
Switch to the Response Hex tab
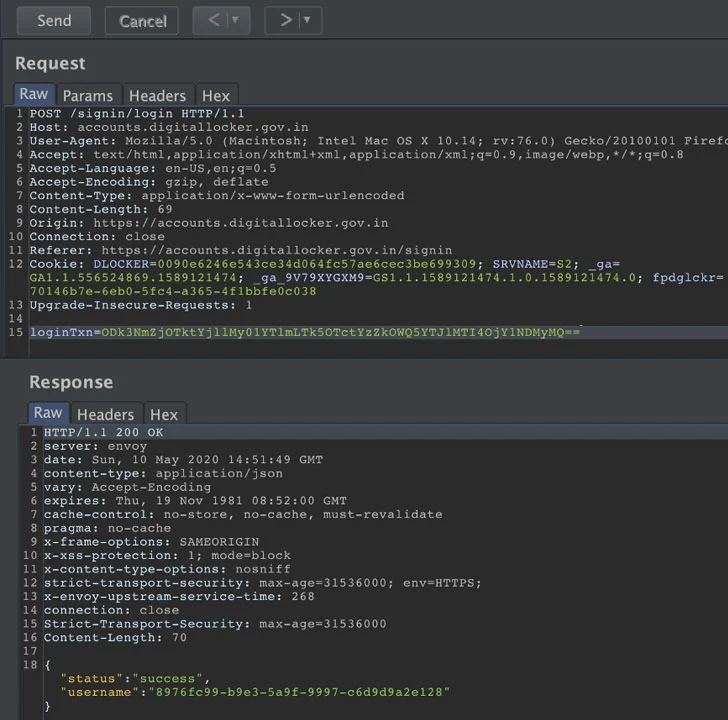[164, 414]
